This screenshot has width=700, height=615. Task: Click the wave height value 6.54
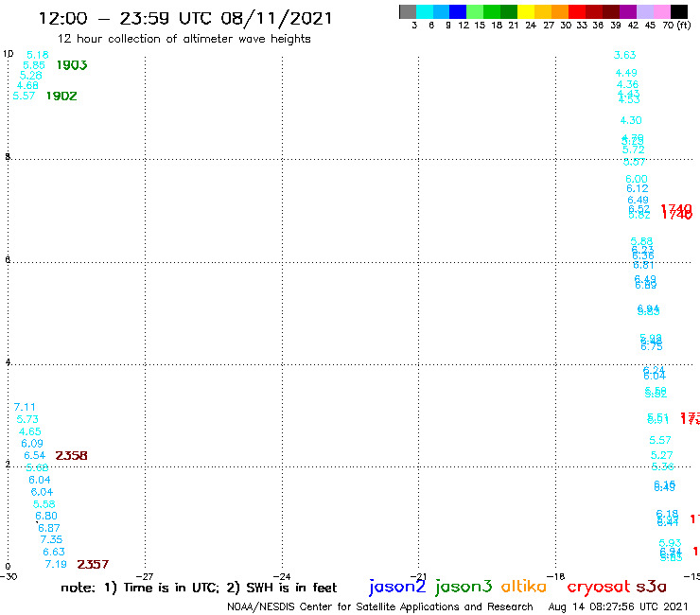point(35,455)
